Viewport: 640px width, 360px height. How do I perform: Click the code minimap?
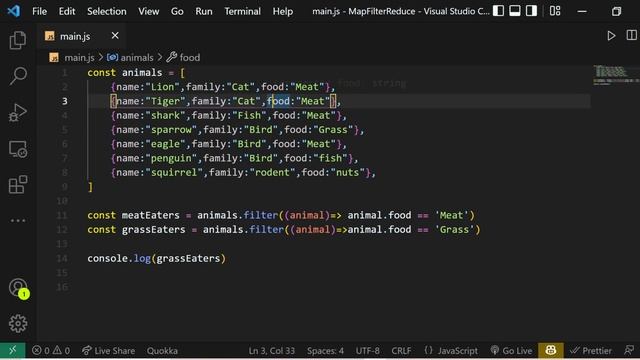[x=616, y=75]
